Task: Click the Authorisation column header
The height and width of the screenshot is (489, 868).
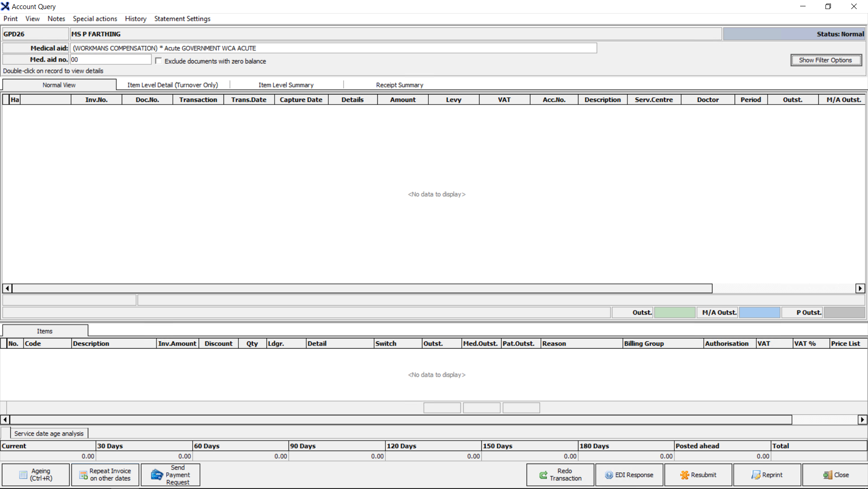Action: pyautogui.click(x=730, y=343)
